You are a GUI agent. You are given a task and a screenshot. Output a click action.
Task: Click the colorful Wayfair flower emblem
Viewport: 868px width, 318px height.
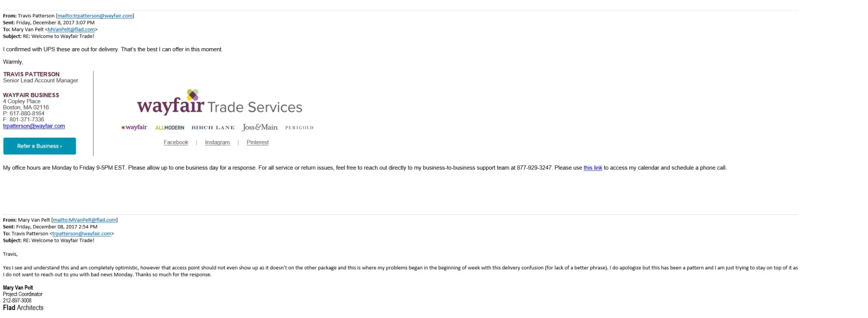(192, 94)
